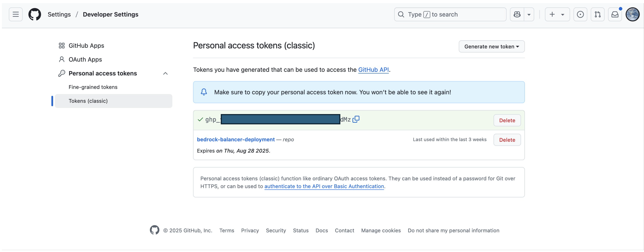Screen dimensions: 644x252
Task: Open the Copilot chat icon
Action: [517, 14]
